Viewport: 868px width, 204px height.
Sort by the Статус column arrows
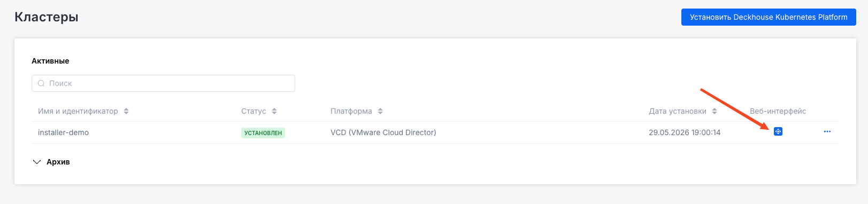(274, 111)
